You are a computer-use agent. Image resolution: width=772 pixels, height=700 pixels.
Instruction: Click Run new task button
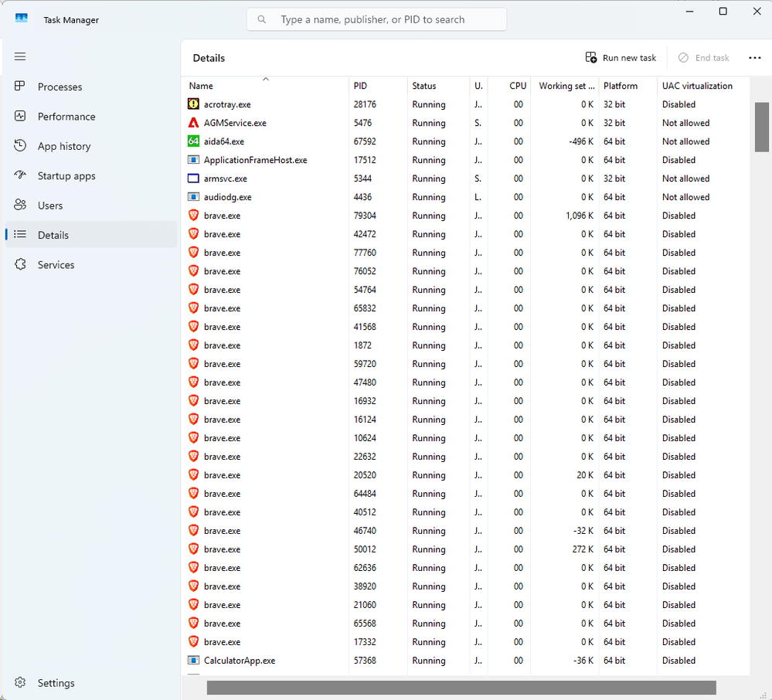621,58
